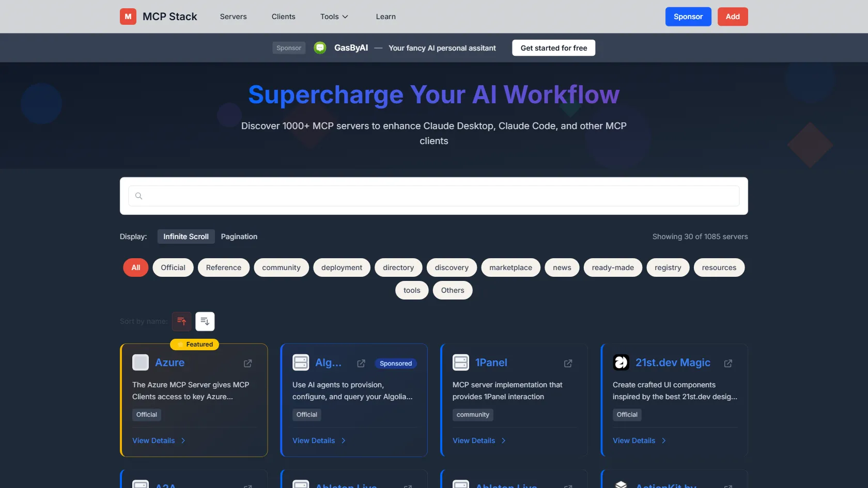Open Azure external link icon
This screenshot has width=868, height=488.
pyautogui.click(x=248, y=364)
